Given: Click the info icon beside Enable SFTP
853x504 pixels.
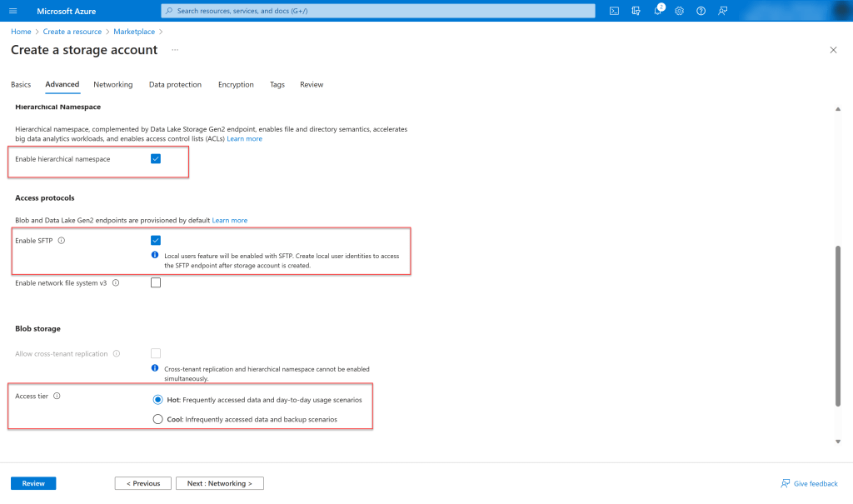Looking at the screenshot, I should [x=62, y=241].
